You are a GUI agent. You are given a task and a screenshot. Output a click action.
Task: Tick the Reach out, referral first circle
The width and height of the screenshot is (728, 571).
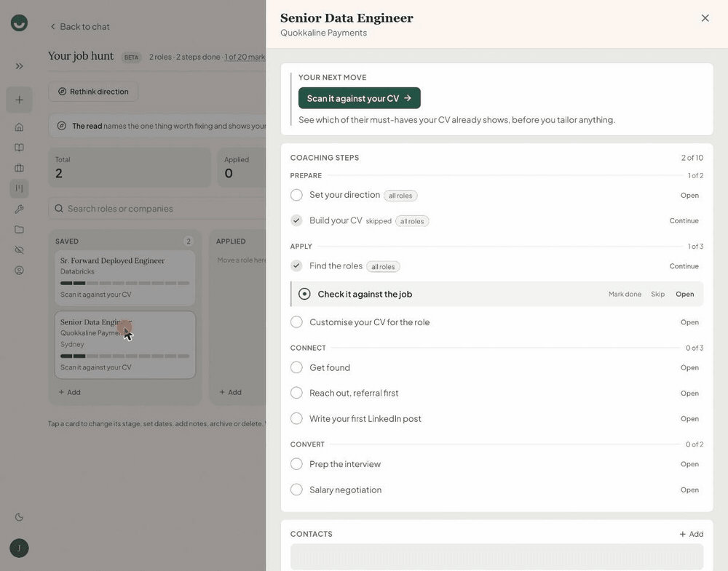pyautogui.click(x=296, y=393)
